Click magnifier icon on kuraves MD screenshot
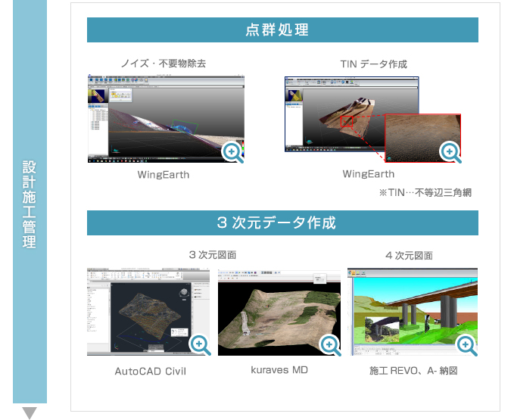The image size is (514, 420). [x=330, y=345]
